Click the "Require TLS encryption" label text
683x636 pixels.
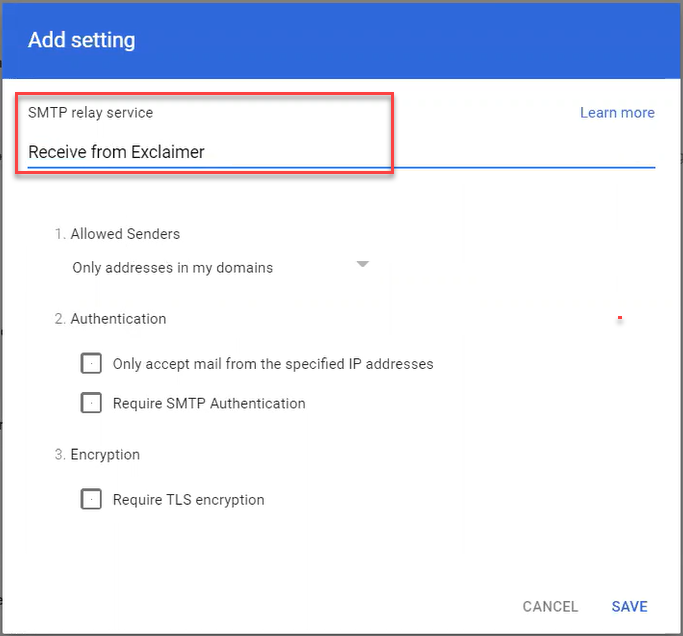188,500
